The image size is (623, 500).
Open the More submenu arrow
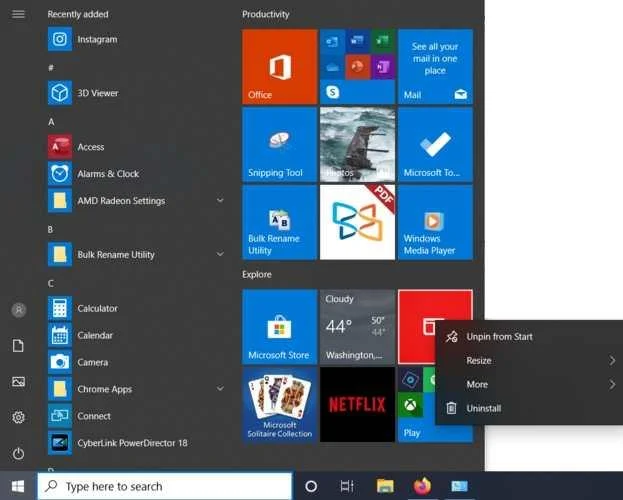coord(612,384)
